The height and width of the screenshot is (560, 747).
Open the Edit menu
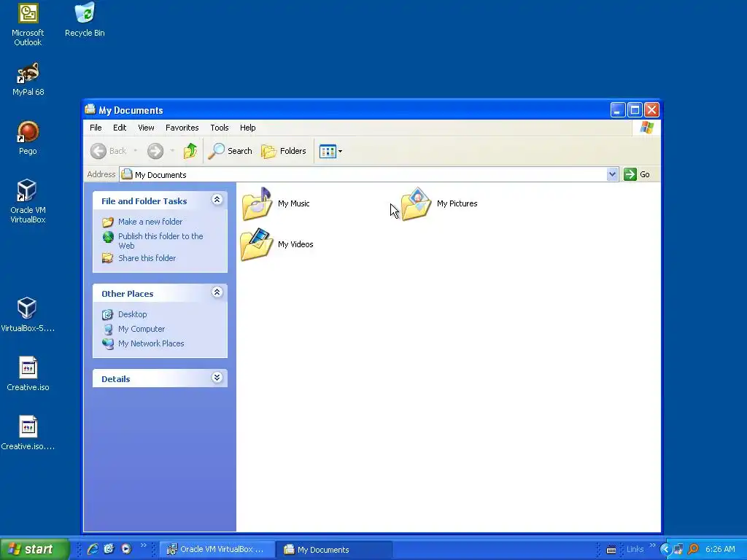pyautogui.click(x=120, y=128)
